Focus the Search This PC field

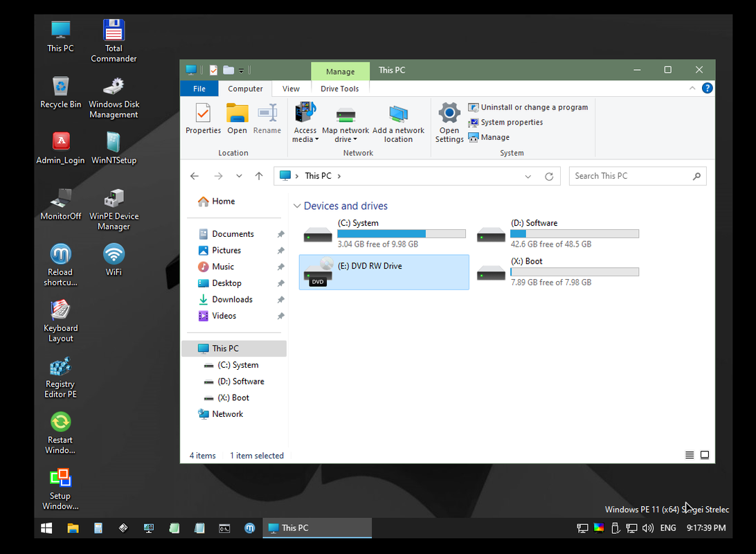click(x=638, y=176)
